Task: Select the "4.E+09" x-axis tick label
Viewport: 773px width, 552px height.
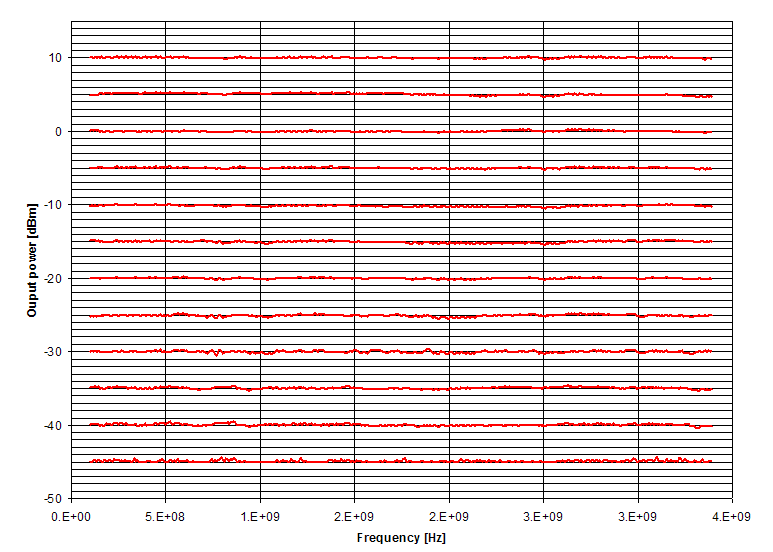Action: click(732, 516)
